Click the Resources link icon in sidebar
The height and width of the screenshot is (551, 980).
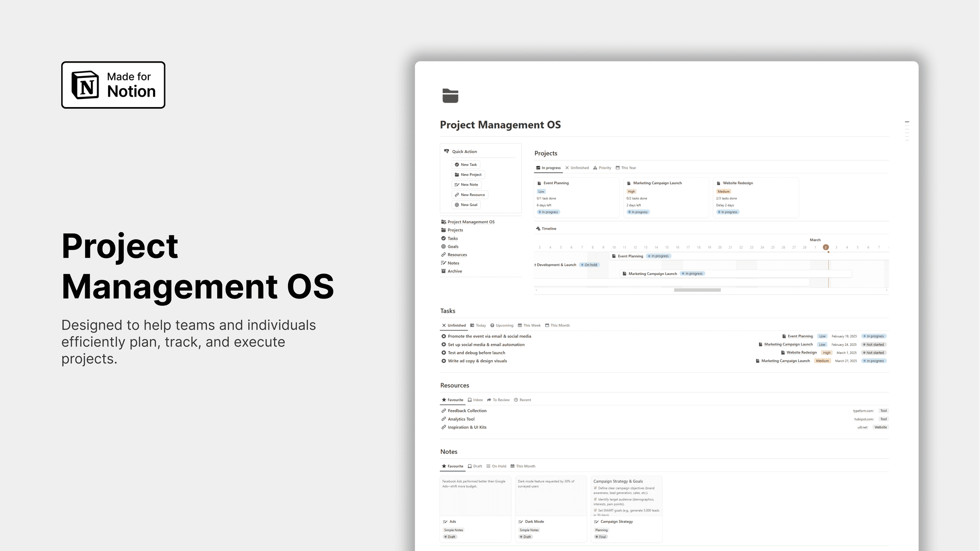[x=444, y=254]
